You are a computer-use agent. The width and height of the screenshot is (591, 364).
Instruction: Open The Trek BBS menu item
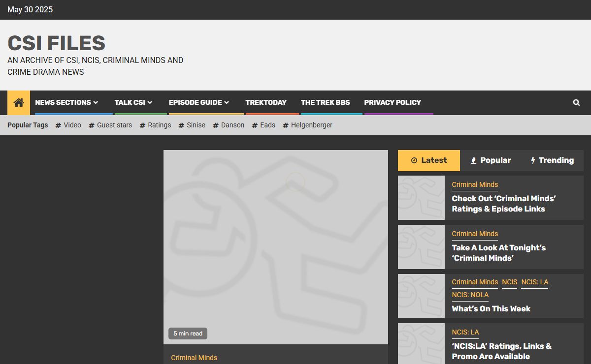326,102
